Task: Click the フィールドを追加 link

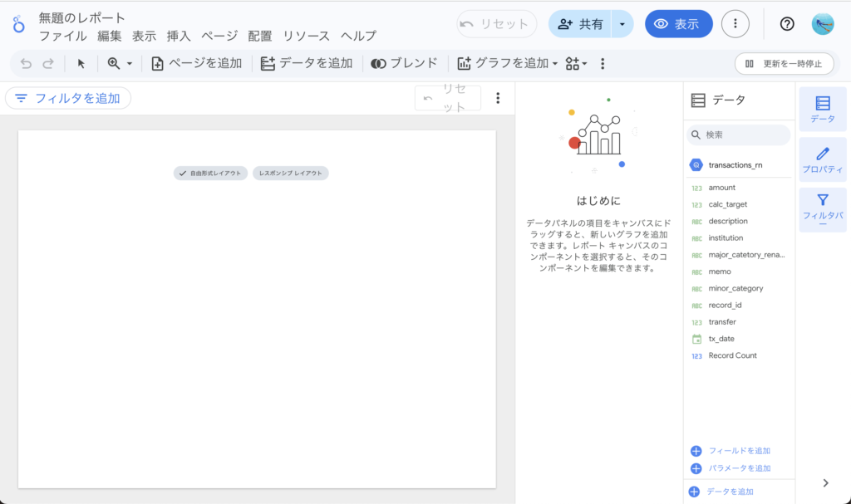Action: [738, 451]
